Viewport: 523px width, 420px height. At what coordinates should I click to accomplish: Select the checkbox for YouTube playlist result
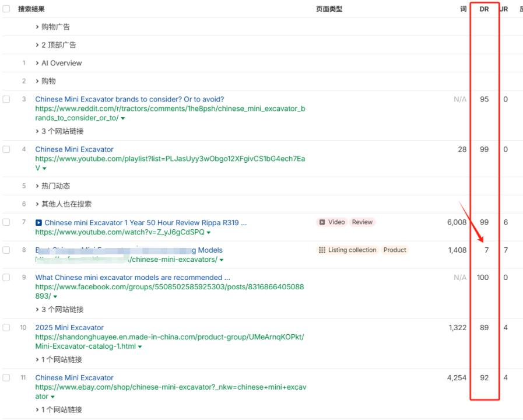tap(6, 149)
